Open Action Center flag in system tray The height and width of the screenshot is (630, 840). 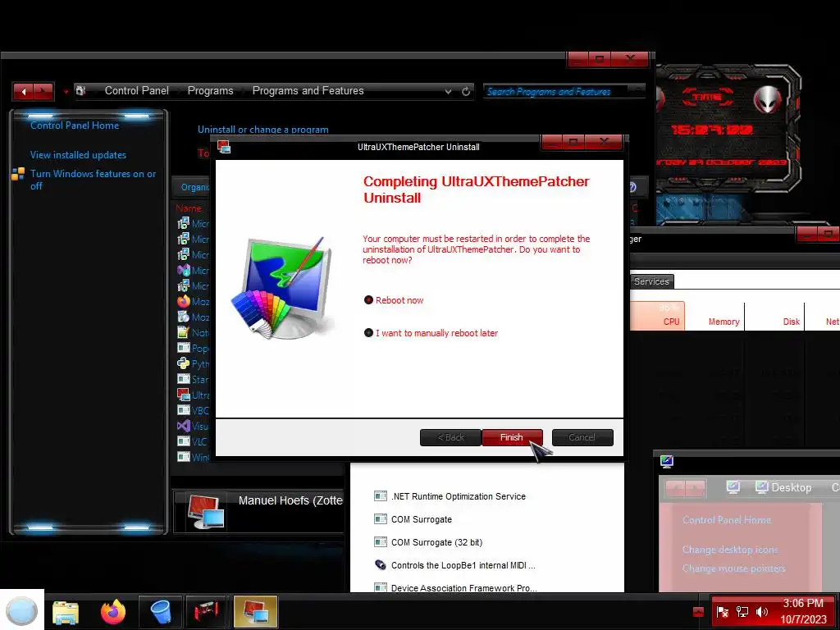(722, 611)
